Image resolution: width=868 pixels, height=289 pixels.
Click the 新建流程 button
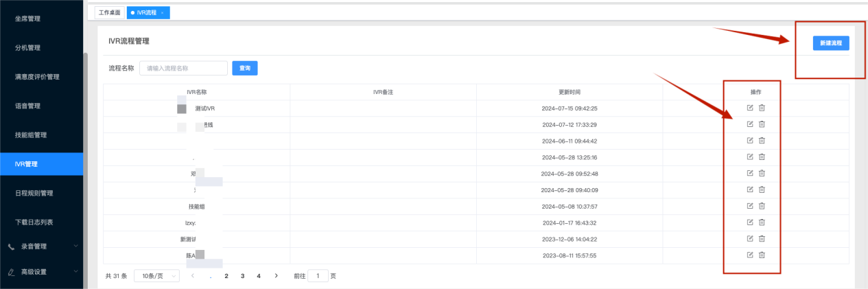(x=831, y=43)
